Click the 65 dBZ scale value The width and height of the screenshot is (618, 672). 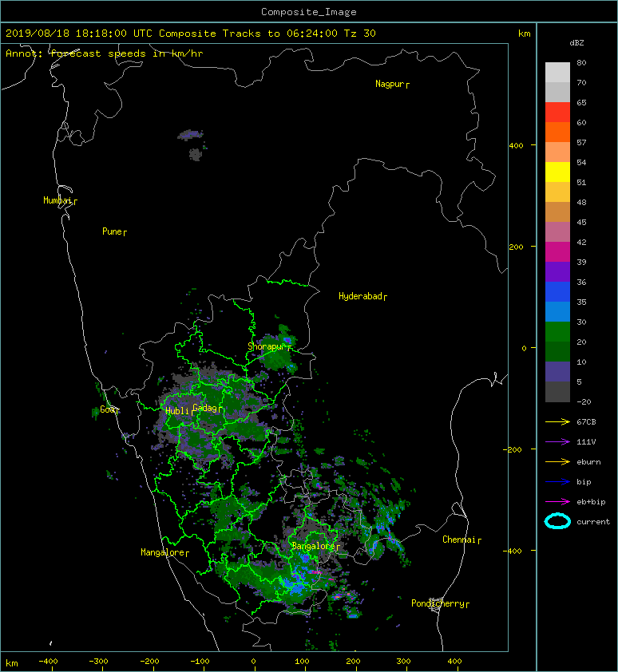[x=581, y=102]
